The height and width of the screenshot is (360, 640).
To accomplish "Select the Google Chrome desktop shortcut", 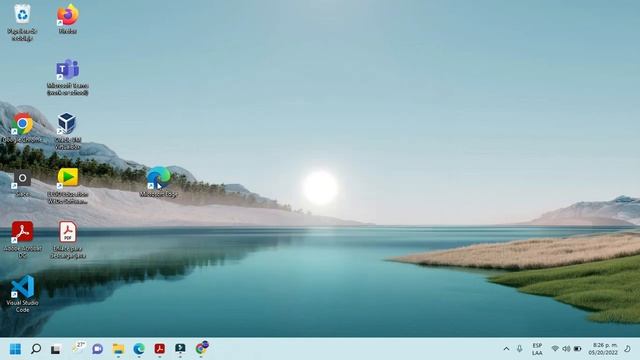I will click(x=22, y=128).
